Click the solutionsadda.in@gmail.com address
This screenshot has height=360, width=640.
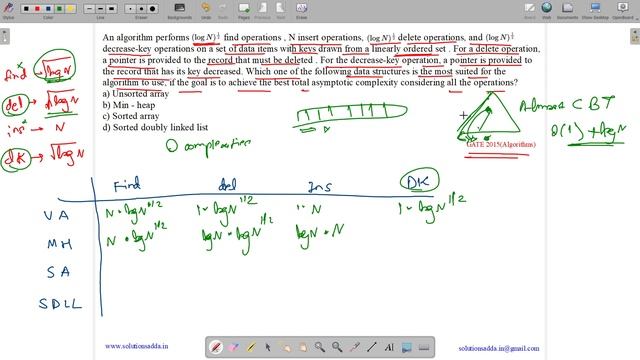coord(499,349)
